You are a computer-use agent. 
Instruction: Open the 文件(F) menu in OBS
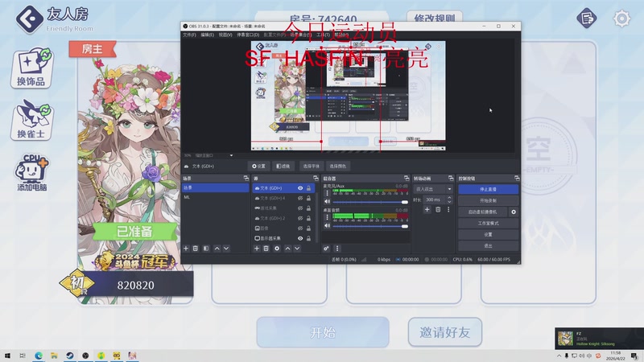point(189,35)
